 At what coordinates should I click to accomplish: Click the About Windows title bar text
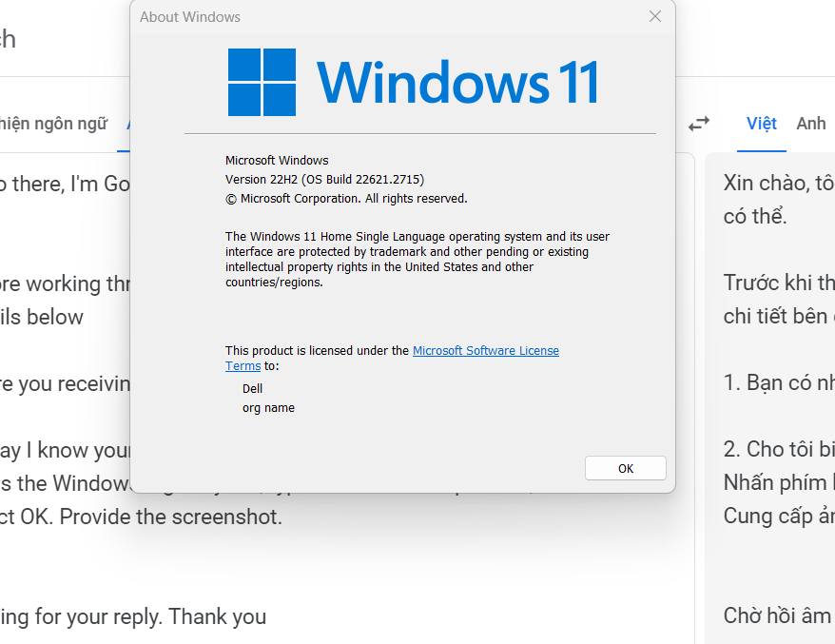pos(190,17)
